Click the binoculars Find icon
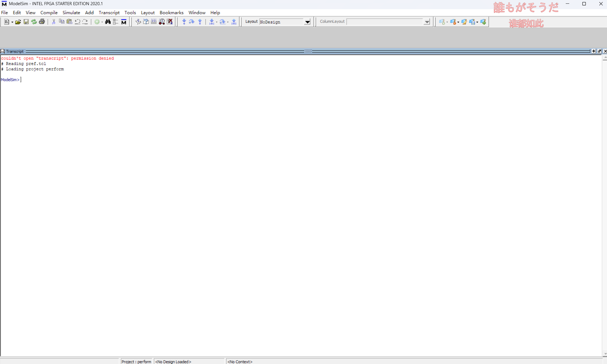 coord(108,22)
